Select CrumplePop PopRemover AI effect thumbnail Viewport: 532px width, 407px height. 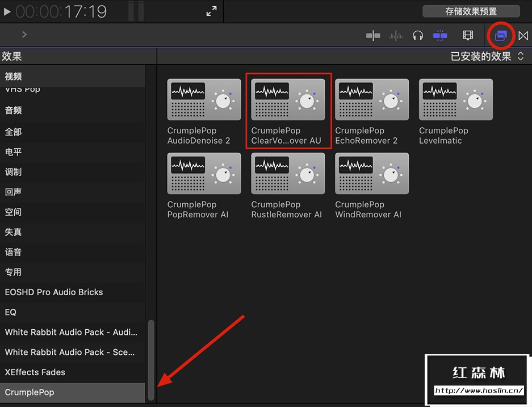point(204,173)
